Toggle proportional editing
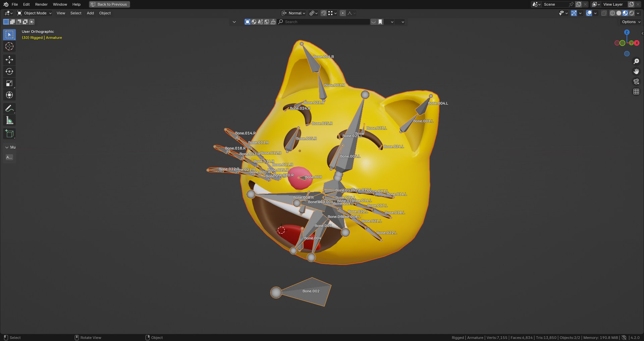 (x=343, y=13)
